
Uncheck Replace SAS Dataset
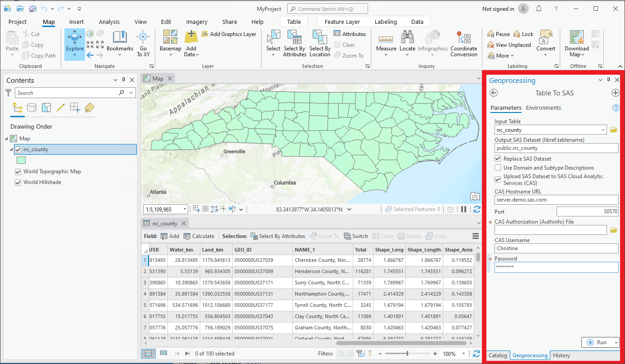(498, 158)
